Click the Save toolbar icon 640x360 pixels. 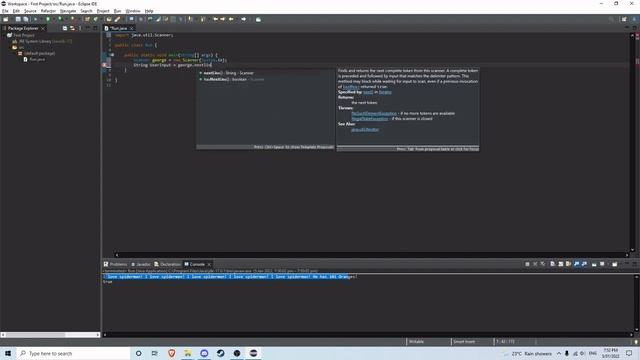tap(18, 19)
